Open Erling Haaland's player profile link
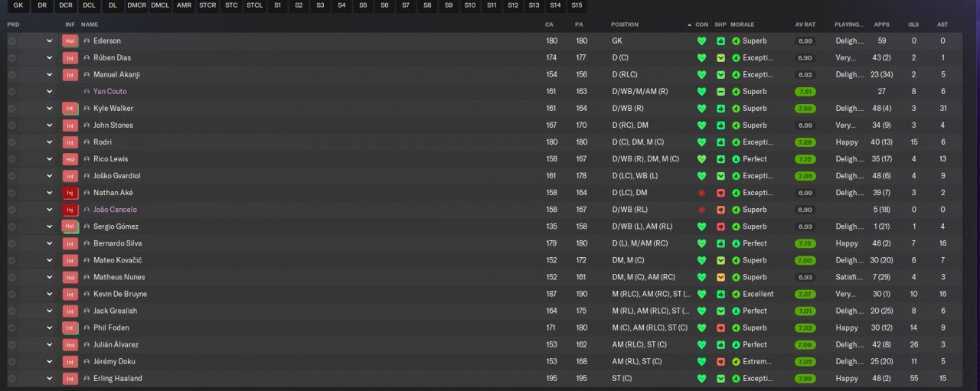This screenshot has width=980, height=391. point(117,378)
